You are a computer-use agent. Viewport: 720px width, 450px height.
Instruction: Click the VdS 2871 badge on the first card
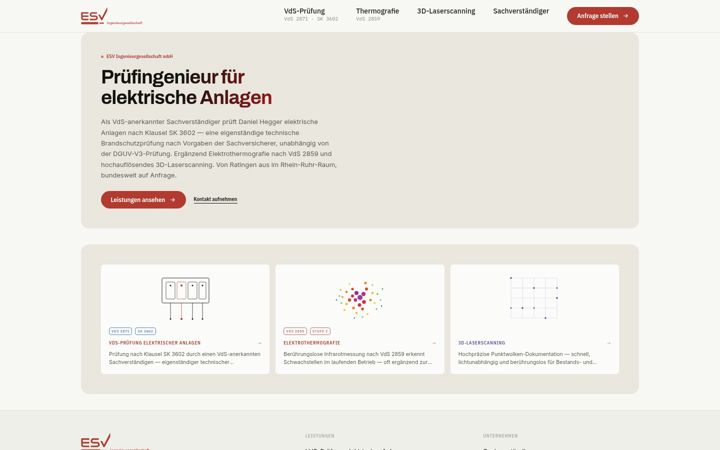[120, 331]
